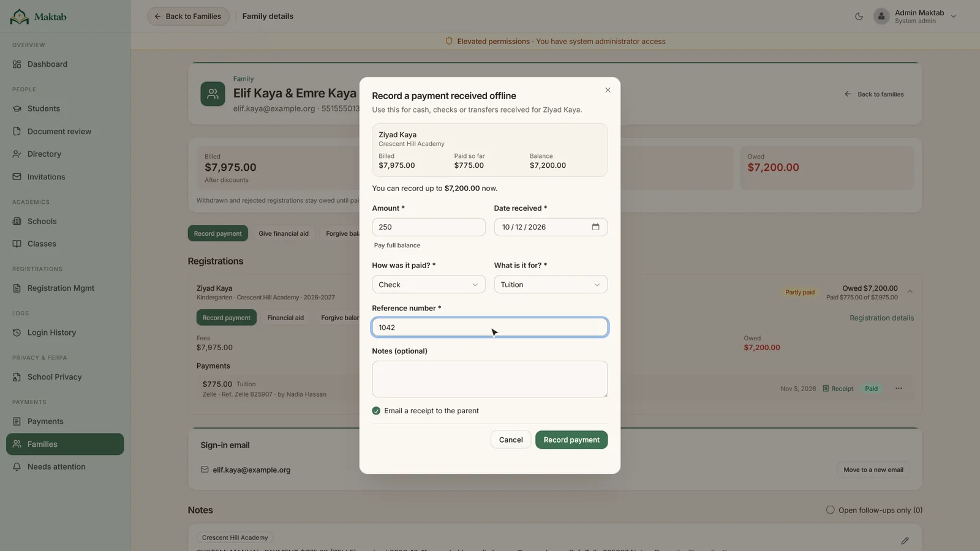Open more options for $775.00 payment
The height and width of the screenshot is (551, 980).
tap(899, 389)
